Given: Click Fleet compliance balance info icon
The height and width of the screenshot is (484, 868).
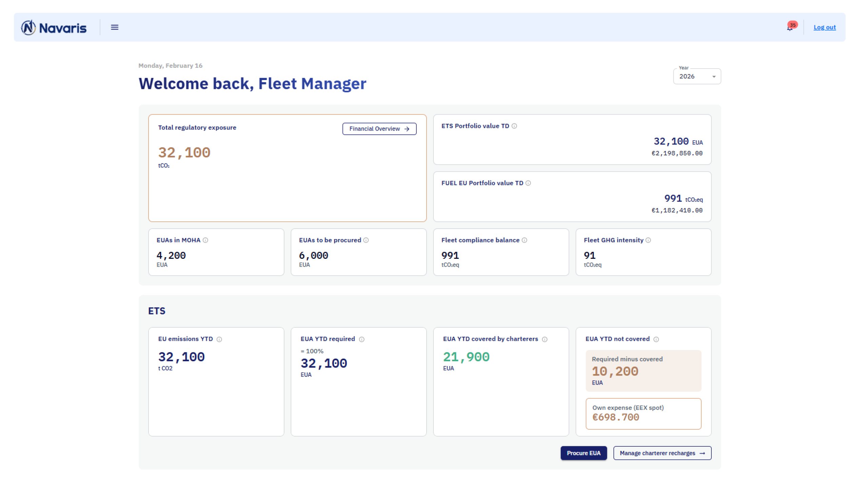Looking at the screenshot, I should [x=525, y=240].
